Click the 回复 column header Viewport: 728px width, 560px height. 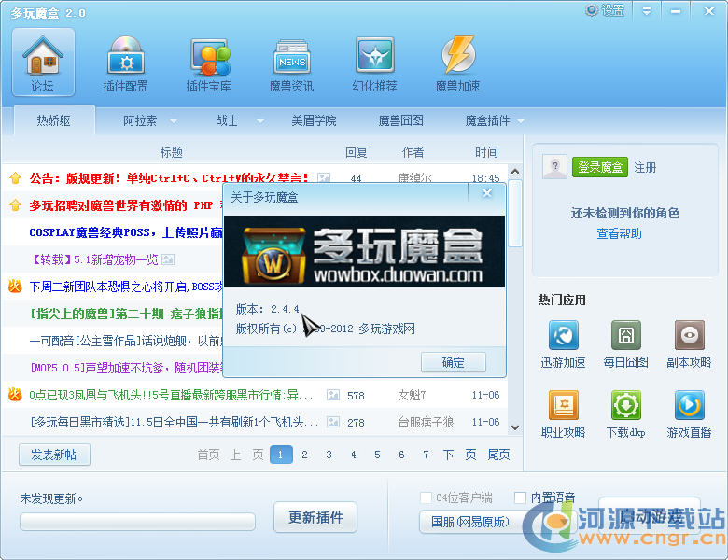(x=357, y=152)
